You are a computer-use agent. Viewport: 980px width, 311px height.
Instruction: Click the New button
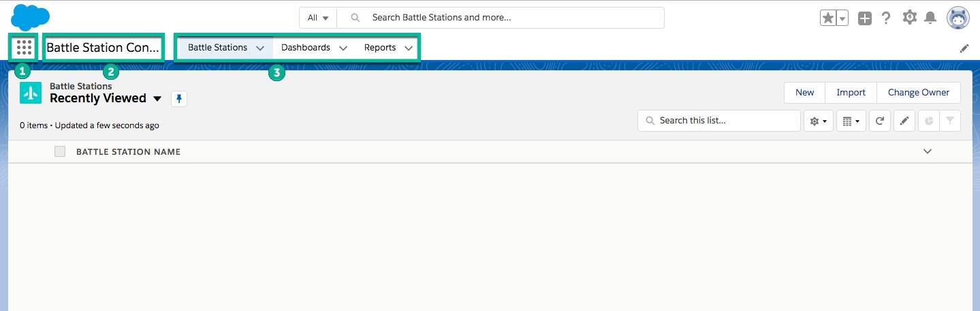coord(804,93)
